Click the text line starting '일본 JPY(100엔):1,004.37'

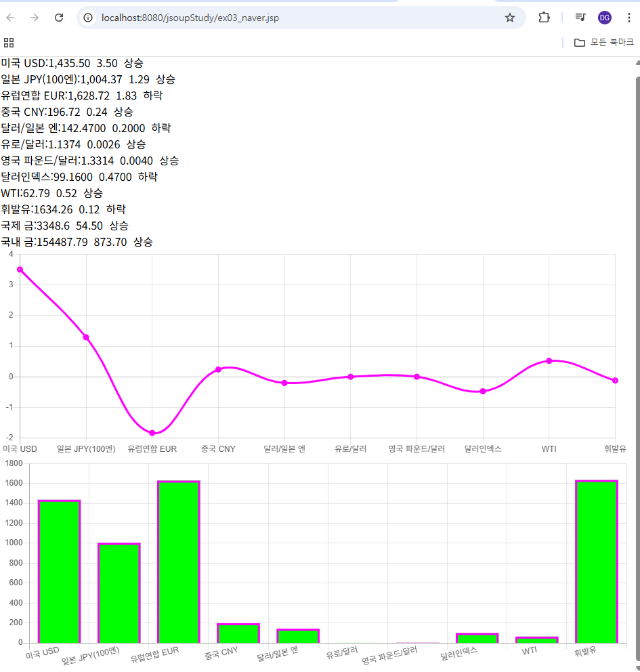[88, 79]
